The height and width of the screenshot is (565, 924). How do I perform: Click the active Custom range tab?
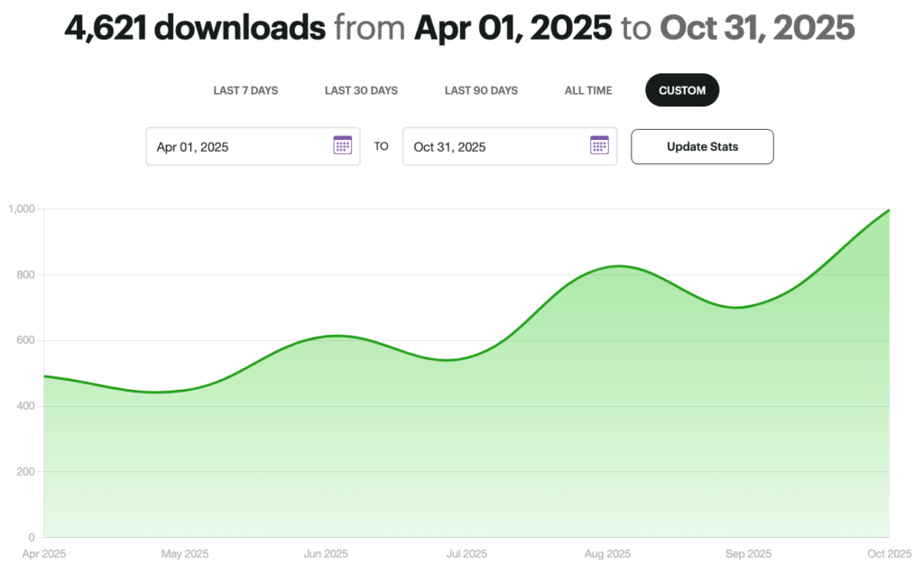point(682,90)
